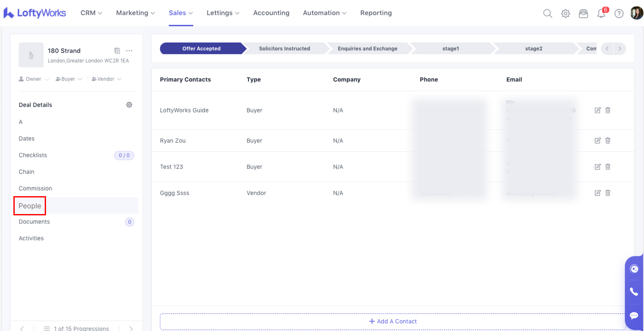The image size is (644, 331).
Task: Select Checklists in Deal Details sidebar
Action: pos(33,155)
